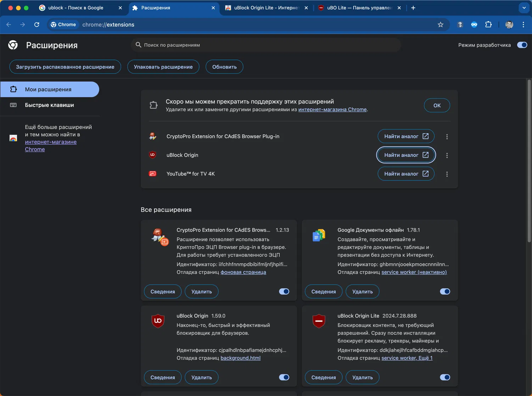Viewport: 532px width, 396px height.
Task: Turn off uBlock Origin 1.59.0 extension
Action: (x=284, y=377)
